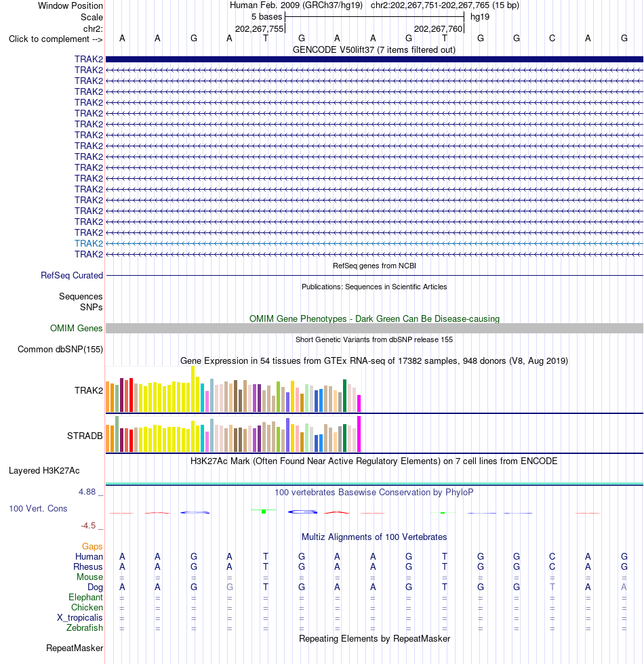
Task: Click the TRAK2 GTEx expression bar chart
Action: point(233,390)
